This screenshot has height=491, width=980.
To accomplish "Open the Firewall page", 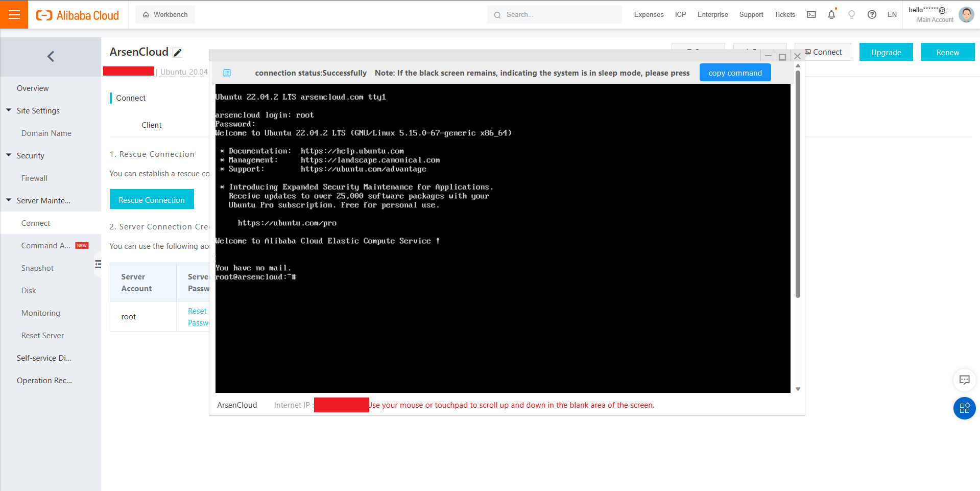I will point(34,178).
